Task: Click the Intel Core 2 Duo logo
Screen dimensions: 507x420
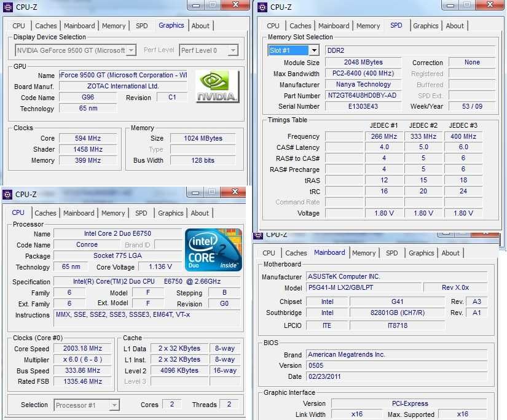Action: coord(213,250)
